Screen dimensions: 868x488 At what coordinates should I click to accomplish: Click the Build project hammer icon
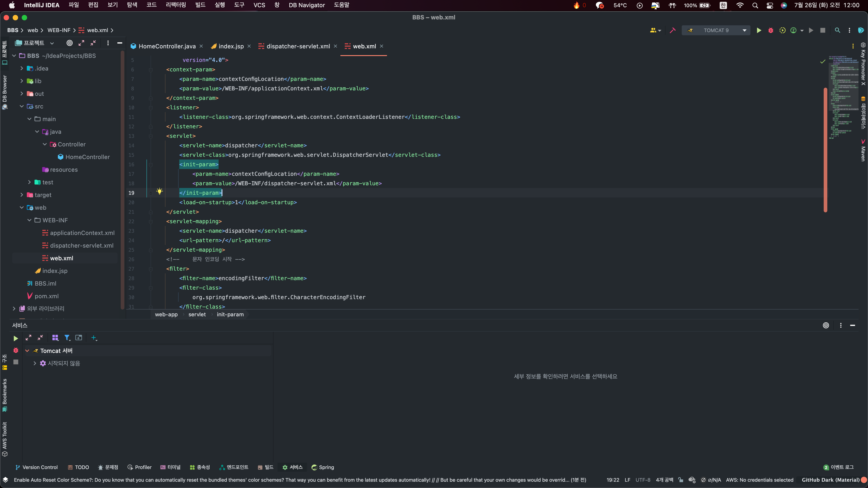pos(672,30)
